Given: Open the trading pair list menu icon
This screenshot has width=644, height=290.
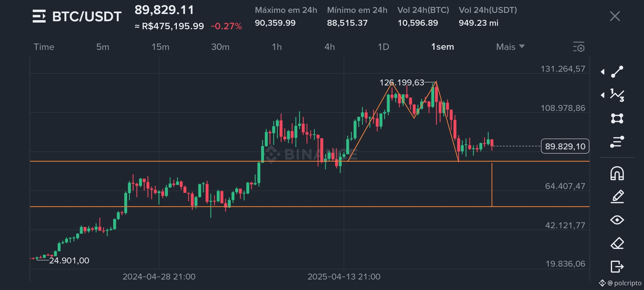Looking at the screenshot, I should [x=39, y=16].
